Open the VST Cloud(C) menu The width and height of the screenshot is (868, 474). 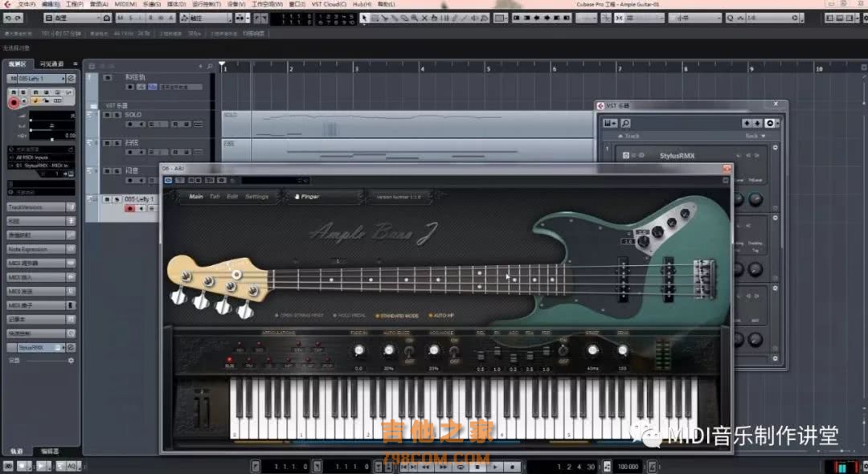[329, 4]
